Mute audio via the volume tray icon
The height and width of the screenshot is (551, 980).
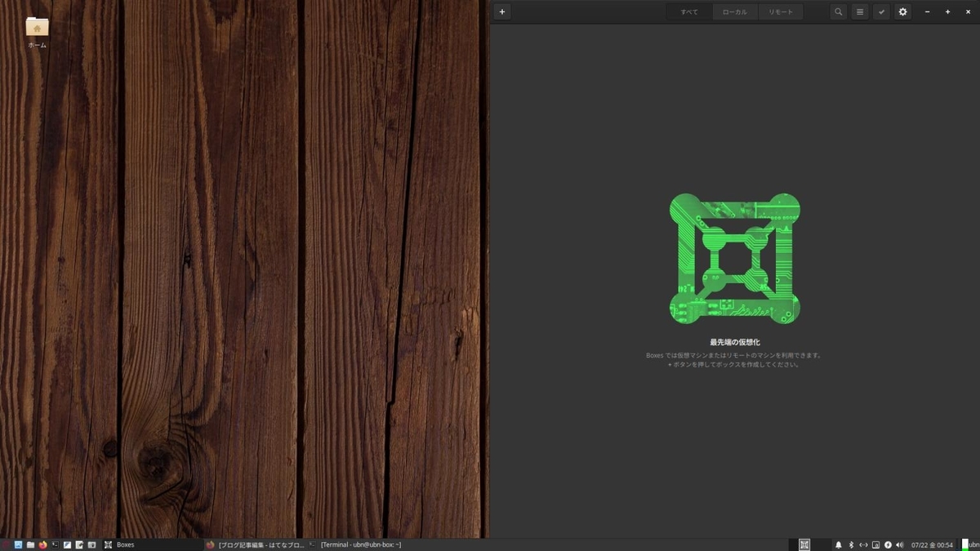pyautogui.click(x=900, y=544)
